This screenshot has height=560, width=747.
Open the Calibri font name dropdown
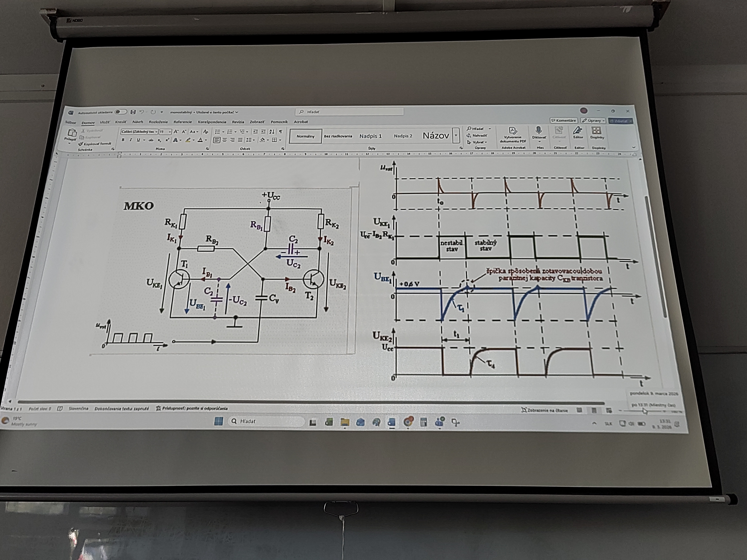(156, 132)
